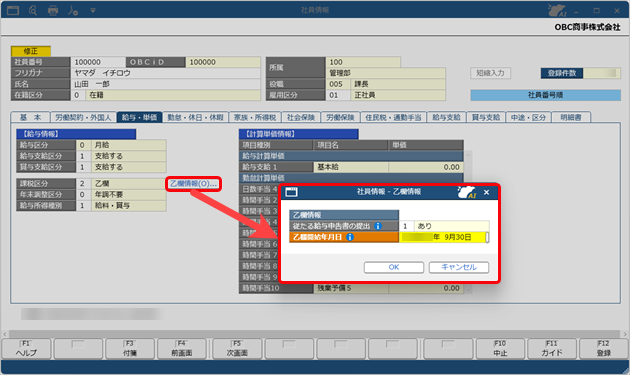Click the 単価 column header
The height and width of the screenshot is (375, 630).
[426, 145]
